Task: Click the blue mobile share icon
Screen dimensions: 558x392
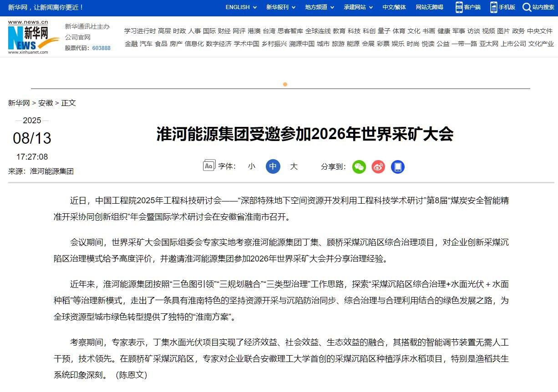Action: (x=398, y=167)
